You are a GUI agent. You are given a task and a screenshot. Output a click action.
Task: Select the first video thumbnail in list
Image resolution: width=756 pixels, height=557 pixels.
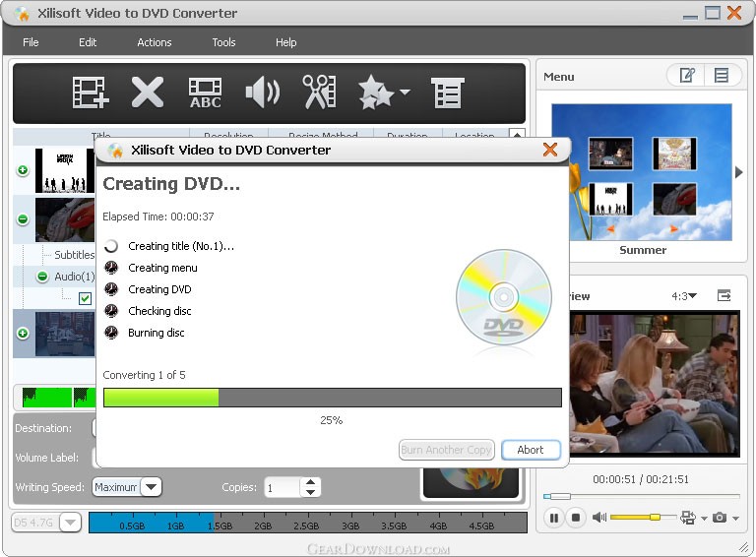tap(65, 170)
